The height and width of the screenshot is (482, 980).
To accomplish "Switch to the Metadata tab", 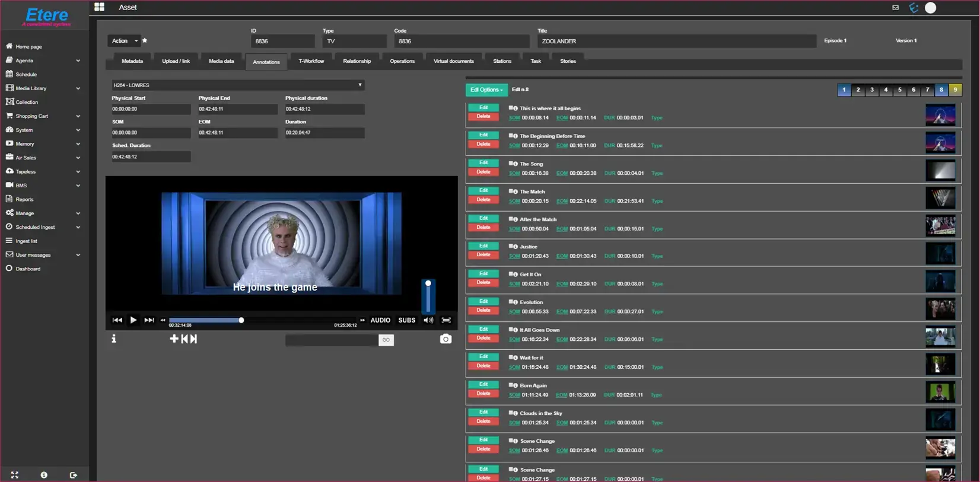I will pos(132,61).
